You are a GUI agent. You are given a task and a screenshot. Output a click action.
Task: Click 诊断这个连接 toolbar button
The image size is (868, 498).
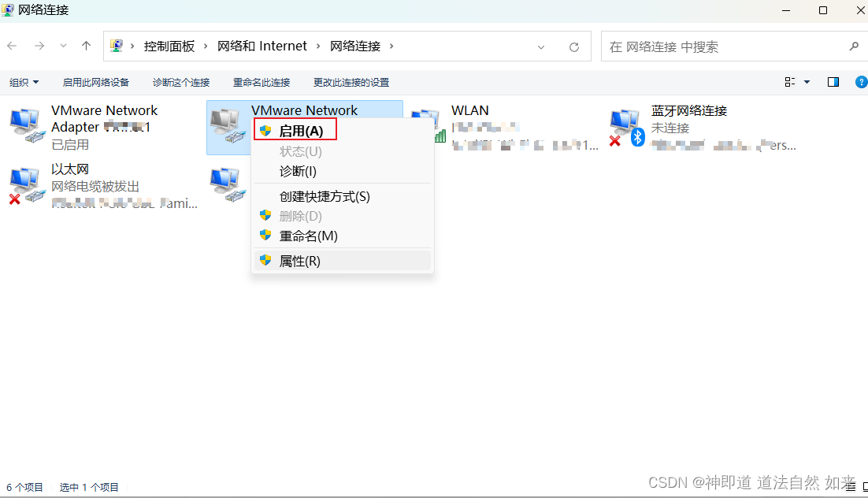point(181,82)
